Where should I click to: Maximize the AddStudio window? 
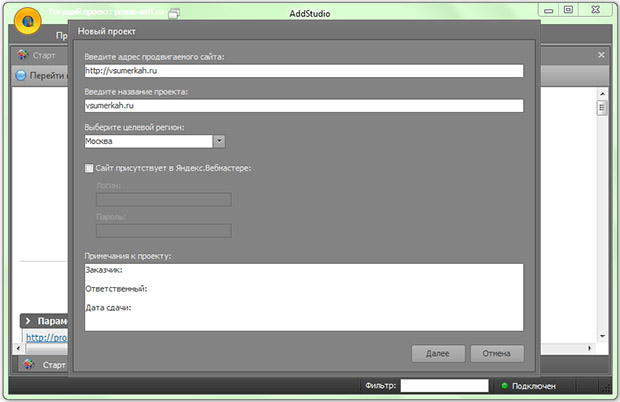pyautogui.click(x=568, y=10)
